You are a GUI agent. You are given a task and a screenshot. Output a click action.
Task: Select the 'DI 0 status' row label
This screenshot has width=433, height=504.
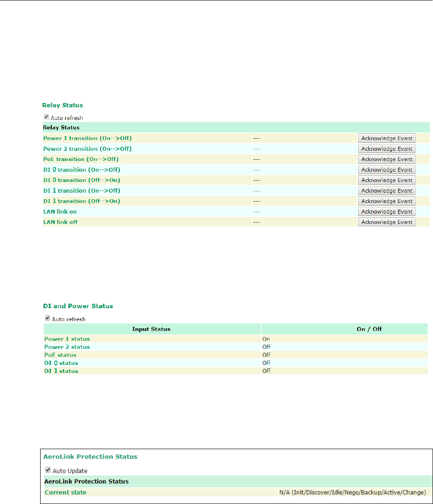click(x=62, y=363)
